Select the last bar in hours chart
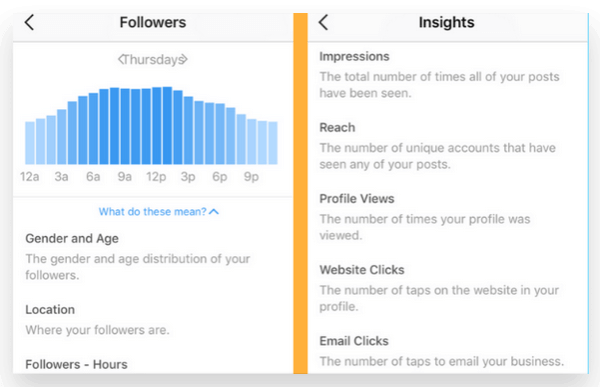This screenshot has width=600, height=387. [x=273, y=143]
